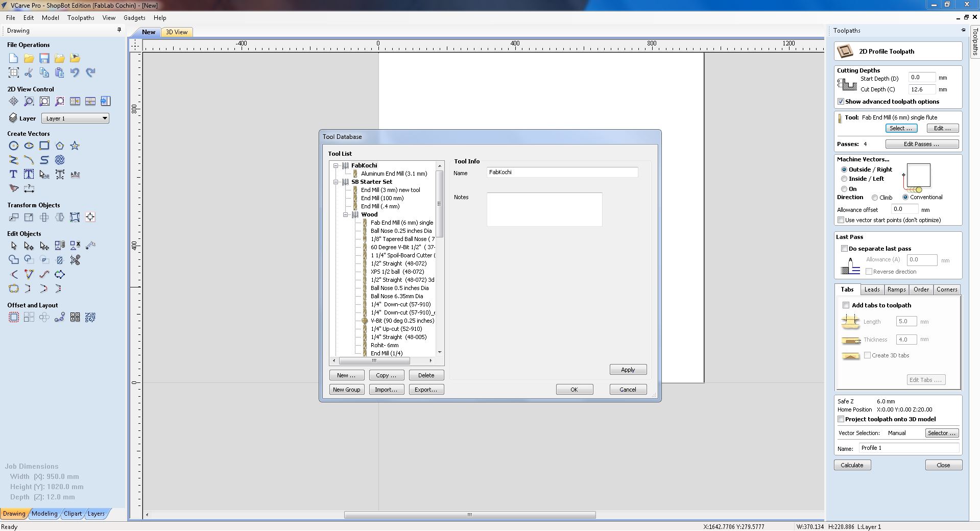Viewport: 980px width, 531px height.
Task: Click the Save file floppy disk icon
Action: (x=44, y=58)
